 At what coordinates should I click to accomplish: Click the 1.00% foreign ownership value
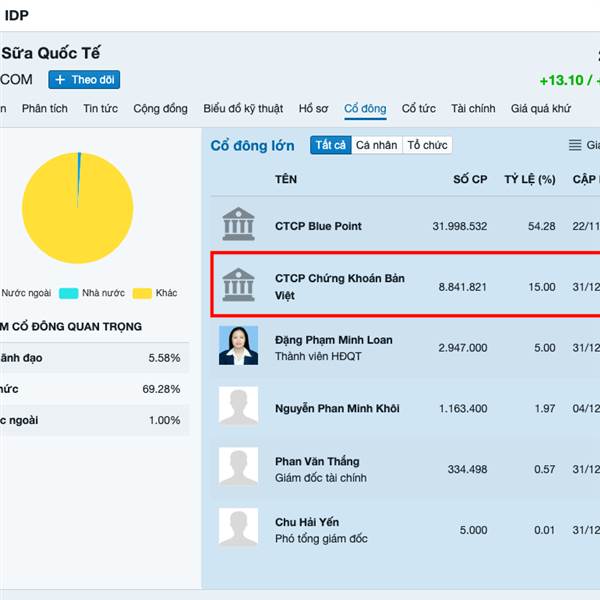(x=165, y=420)
